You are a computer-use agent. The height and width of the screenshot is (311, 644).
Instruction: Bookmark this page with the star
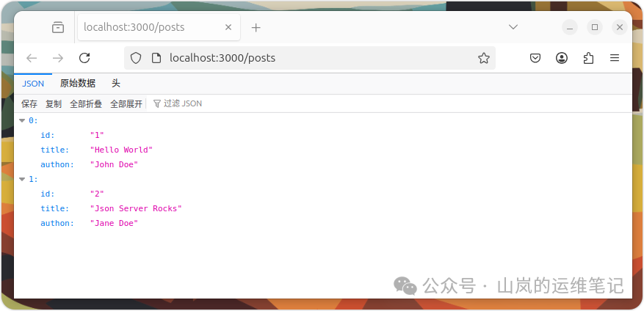[484, 58]
